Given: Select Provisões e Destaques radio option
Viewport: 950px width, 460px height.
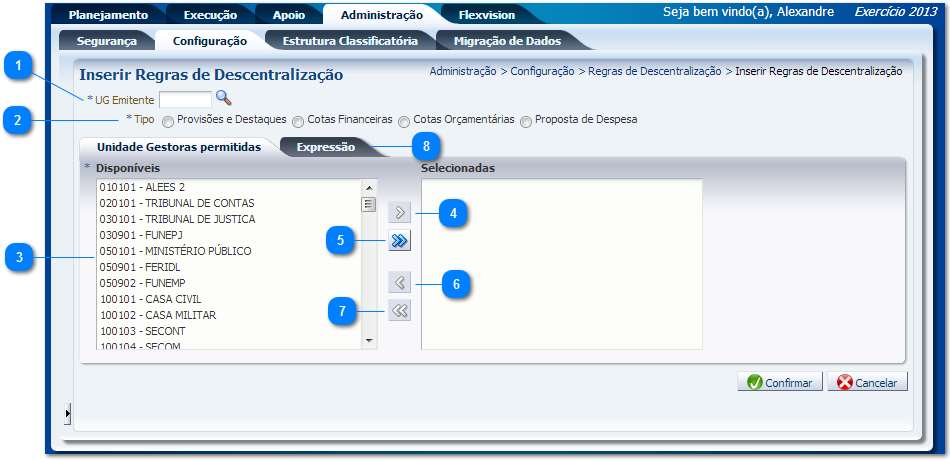Looking at the screenshot, I should (x=168, y=121).
